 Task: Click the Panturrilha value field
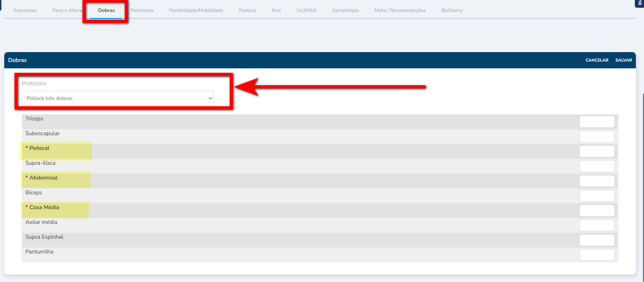(597, 255)
